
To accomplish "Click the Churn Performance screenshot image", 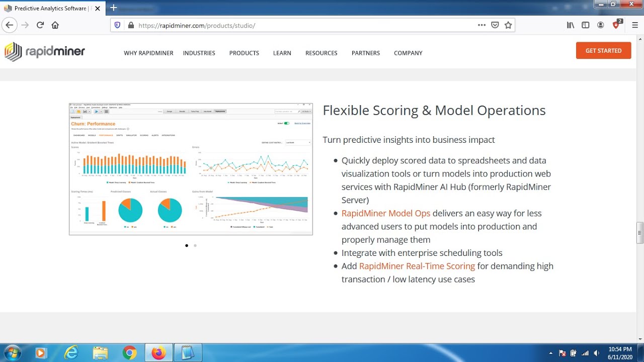I will click(x=191, y=169).
